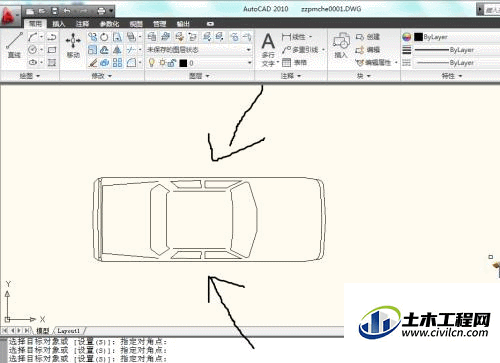Save the drawing with the floppy disk icon

tap(55, 11)
